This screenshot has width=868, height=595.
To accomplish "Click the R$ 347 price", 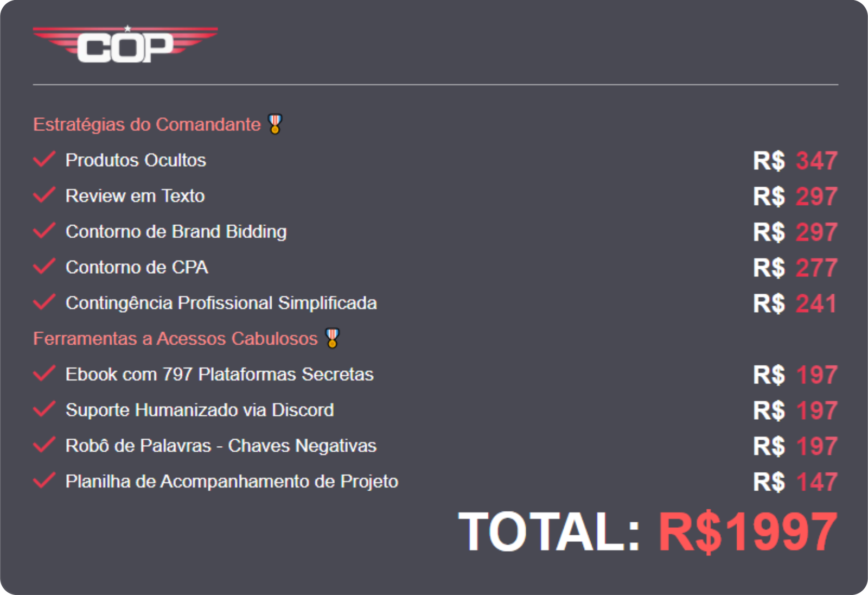I will pos(795,161).
